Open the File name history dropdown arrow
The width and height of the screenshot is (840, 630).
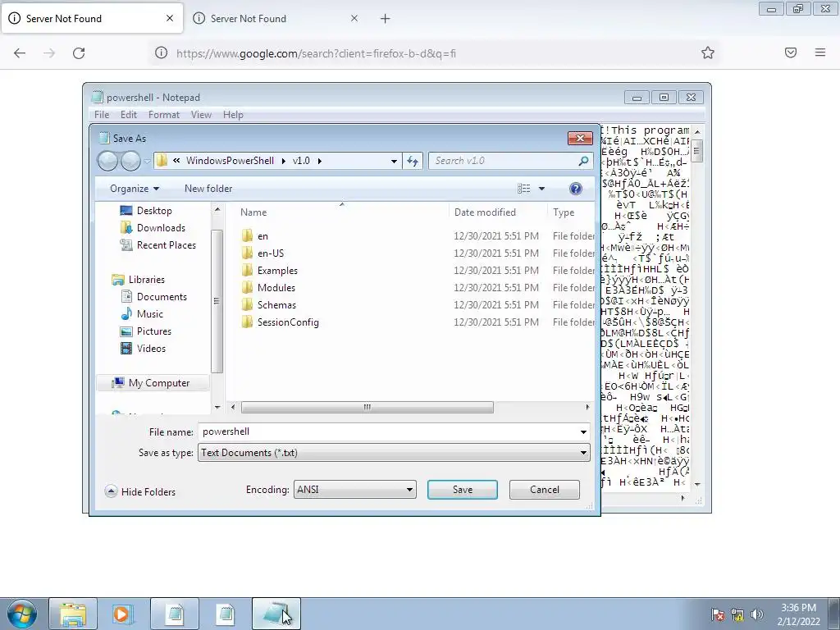pos(583,431)
